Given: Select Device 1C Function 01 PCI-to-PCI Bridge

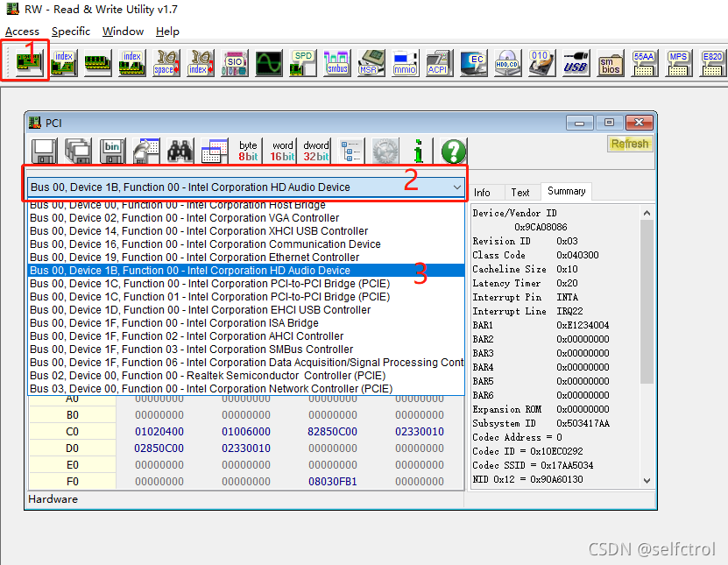Looking at the screenshot, I should click(246, 296).
